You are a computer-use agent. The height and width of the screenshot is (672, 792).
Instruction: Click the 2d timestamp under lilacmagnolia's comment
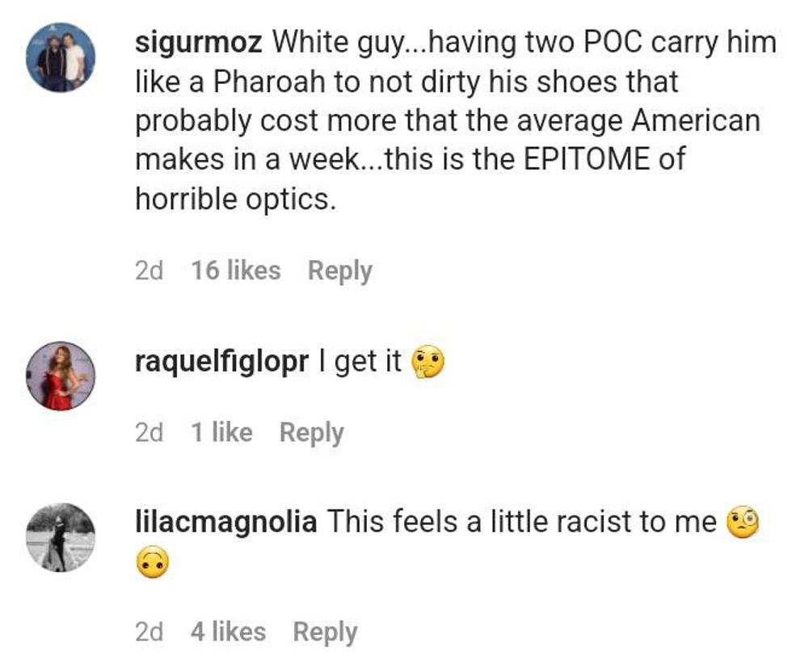pyautogui.click(x=149, y=632)
